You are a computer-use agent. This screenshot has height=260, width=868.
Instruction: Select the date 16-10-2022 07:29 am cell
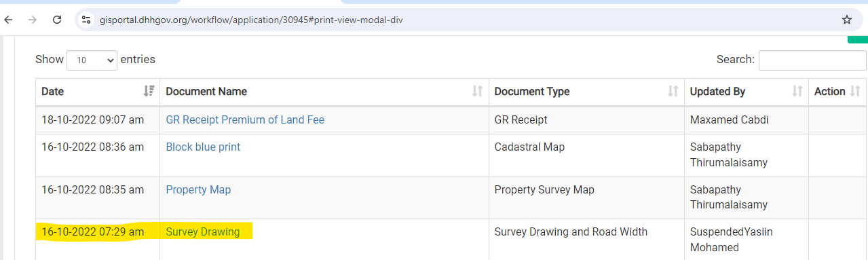[x=98, y=239]
